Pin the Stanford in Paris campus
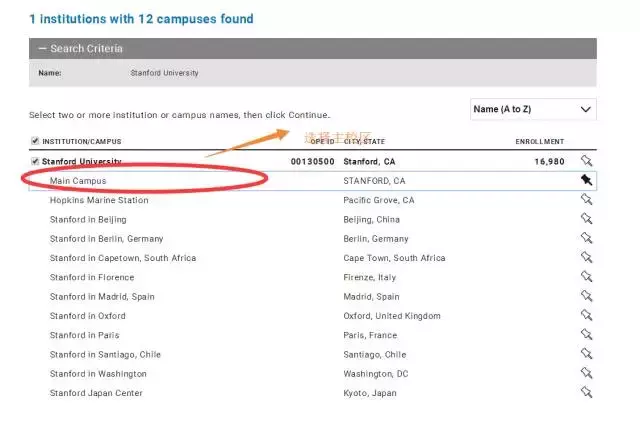This screenshot has width=640, height=421. (x=587, y=334)
